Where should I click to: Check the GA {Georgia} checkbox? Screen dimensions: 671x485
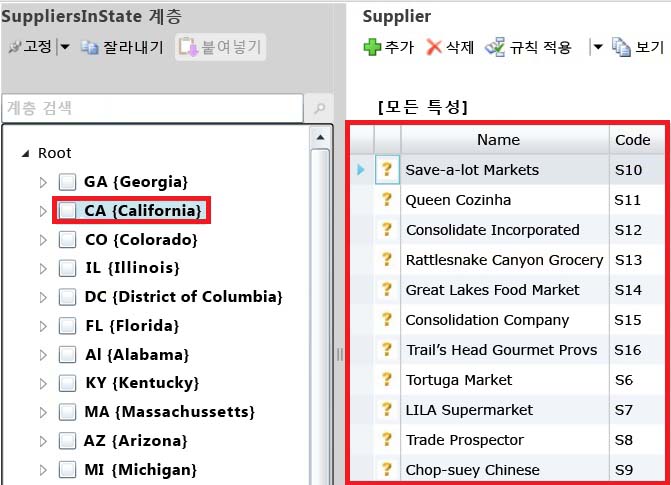pyautogui.click(x=67, y=182)
